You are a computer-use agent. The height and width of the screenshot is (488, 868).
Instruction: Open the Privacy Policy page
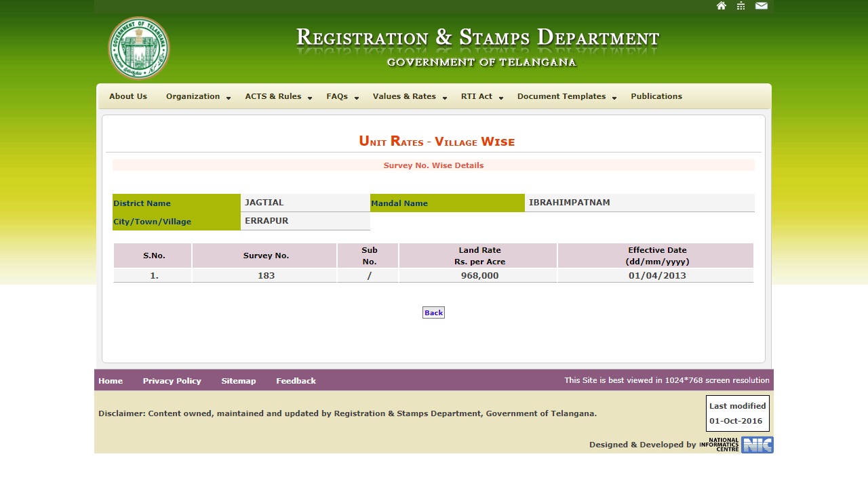[x=172, y=380]
